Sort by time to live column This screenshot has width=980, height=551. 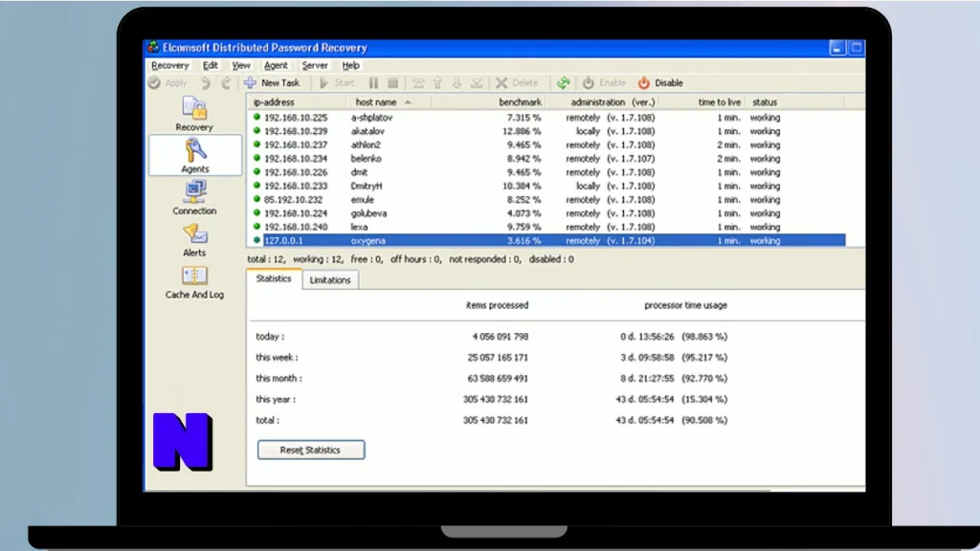click(x=702, y=101)
